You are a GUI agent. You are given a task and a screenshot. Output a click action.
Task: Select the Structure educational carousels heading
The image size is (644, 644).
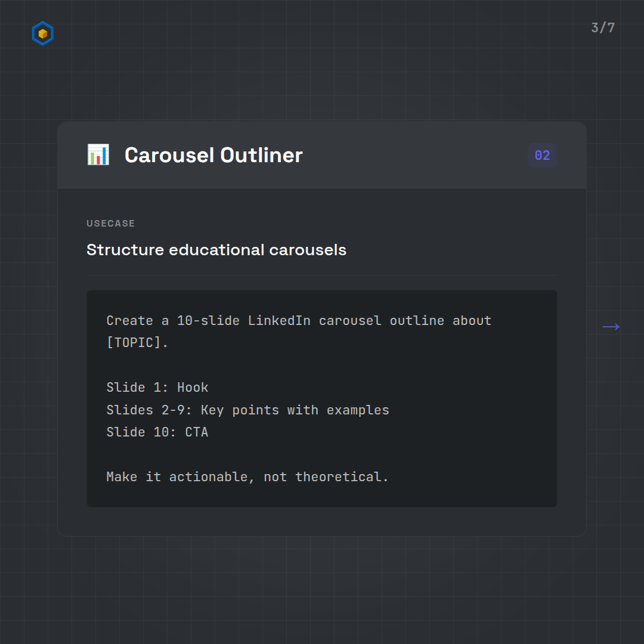point(216,249)
